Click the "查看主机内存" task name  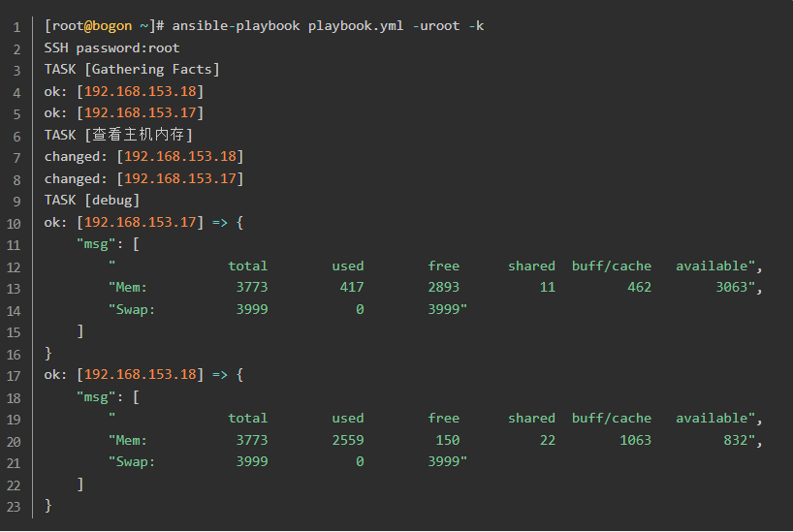click(148, 135)
